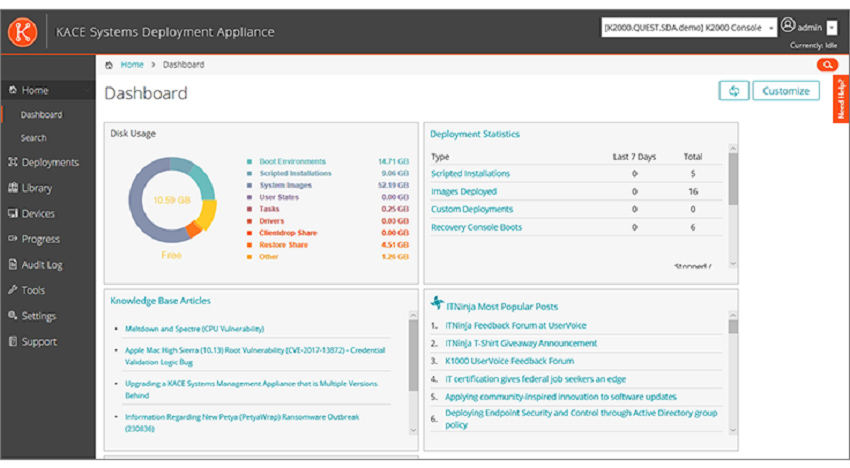Click the Home breadcrumb link
The height and width of the screenshot is (468, 850).
(132, 65)
